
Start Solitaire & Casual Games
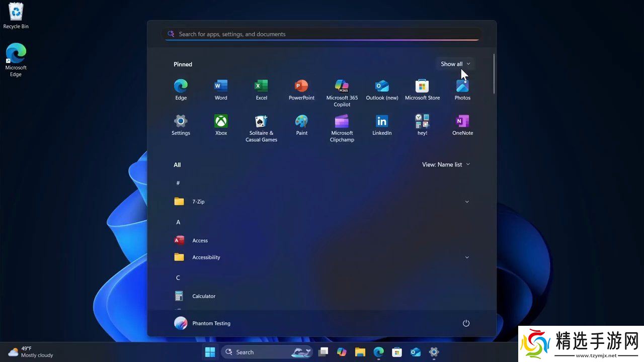261,128
